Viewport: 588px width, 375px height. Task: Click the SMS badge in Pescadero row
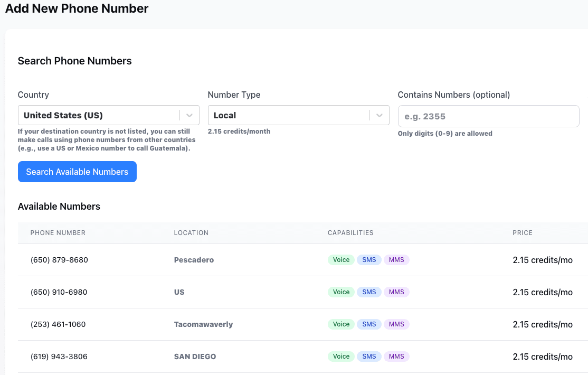[369, 260]
